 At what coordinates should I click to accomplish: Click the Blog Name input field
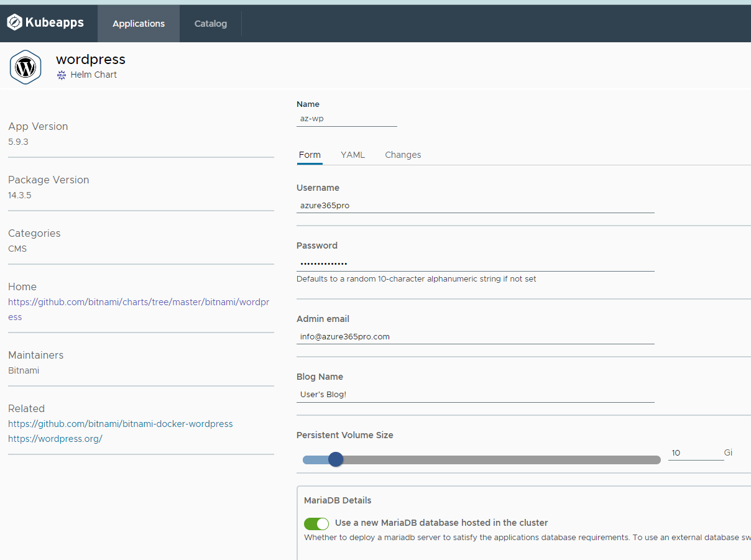[476, 394]
